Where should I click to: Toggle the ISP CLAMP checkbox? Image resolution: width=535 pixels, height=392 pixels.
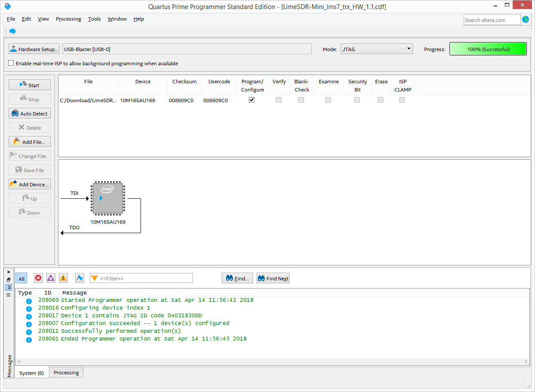(402, 100)
